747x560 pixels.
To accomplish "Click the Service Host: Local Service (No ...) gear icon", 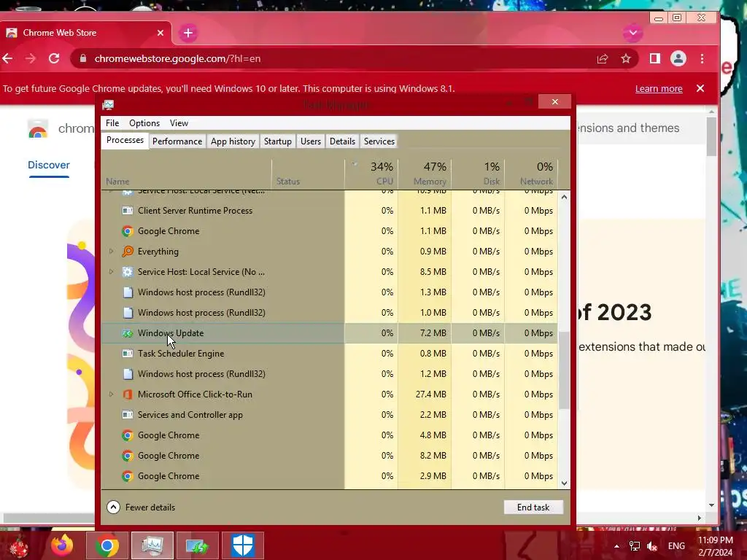I will 127,272.
